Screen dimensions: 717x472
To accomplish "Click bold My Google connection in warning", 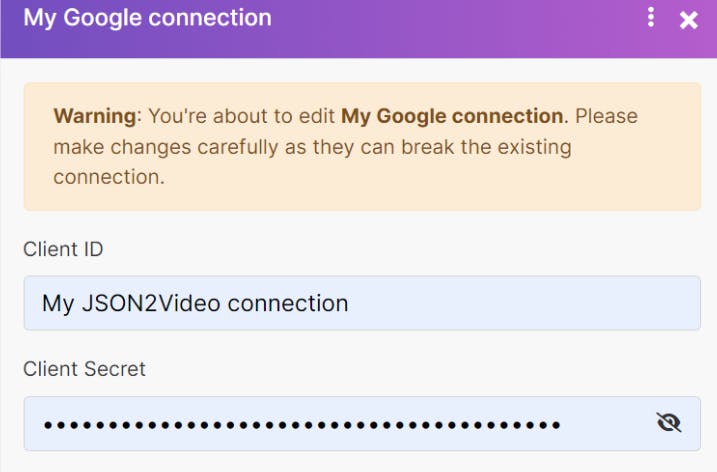I will click(x=452, y=116).
